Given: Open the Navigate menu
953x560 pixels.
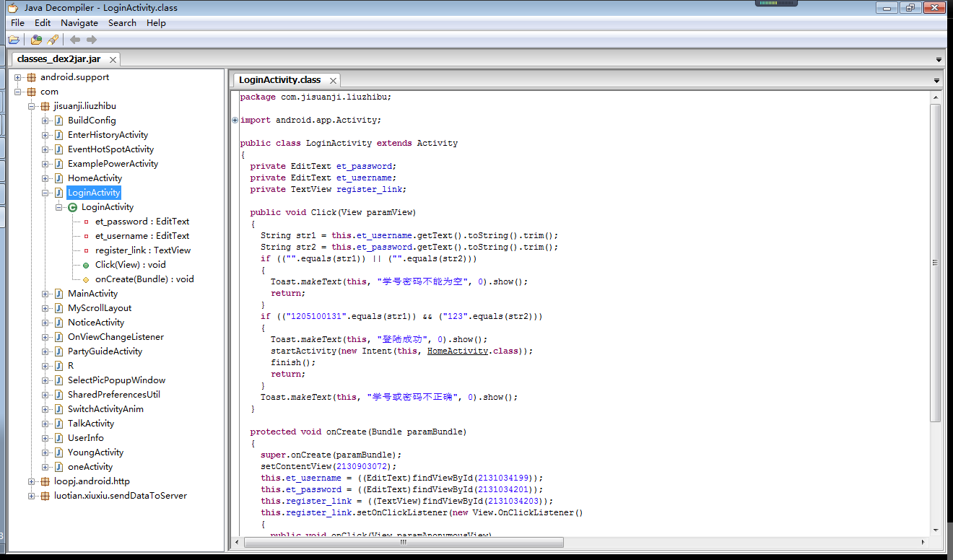Looking at the screenshot, I should [79, 23].
